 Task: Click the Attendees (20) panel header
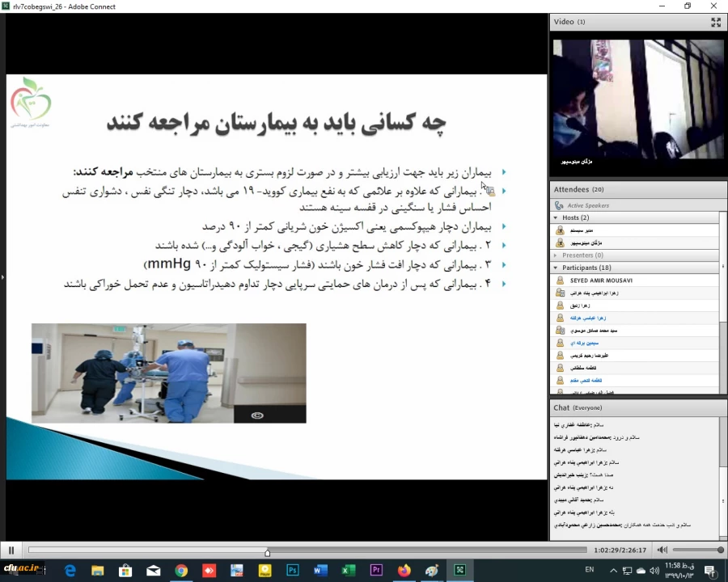tap(578, 188)
